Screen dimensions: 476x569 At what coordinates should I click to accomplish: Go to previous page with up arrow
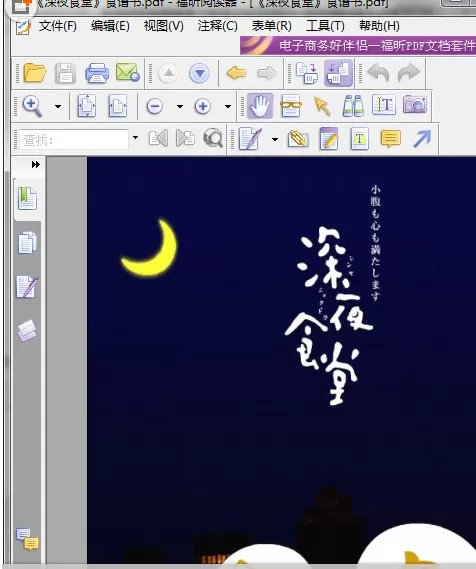point(168,73)
